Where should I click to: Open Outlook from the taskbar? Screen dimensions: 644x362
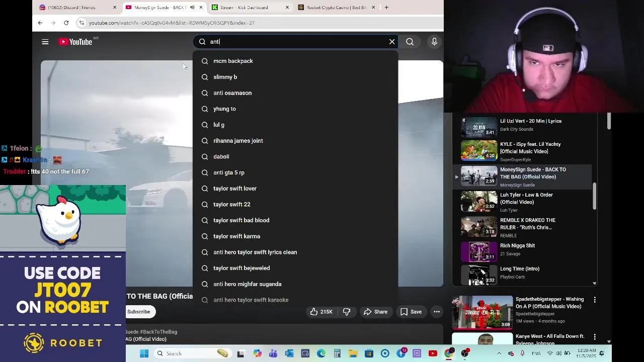pos(289,353)
